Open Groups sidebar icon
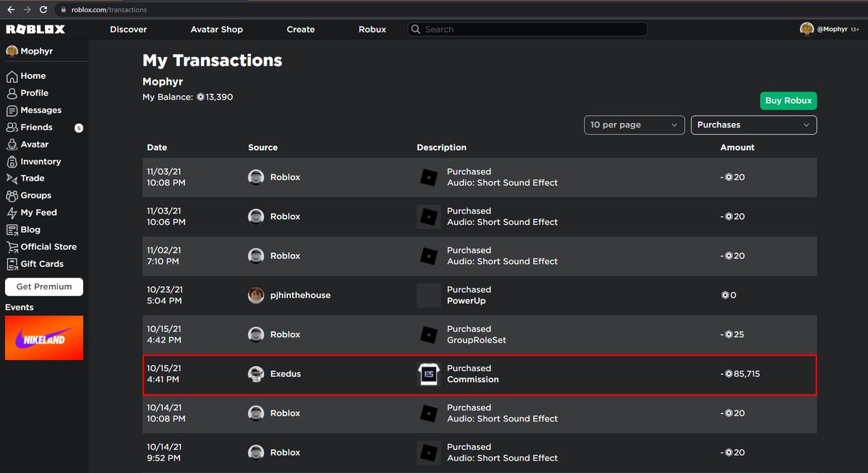This screenshot has width=868, height=473. tap(12, 195)
